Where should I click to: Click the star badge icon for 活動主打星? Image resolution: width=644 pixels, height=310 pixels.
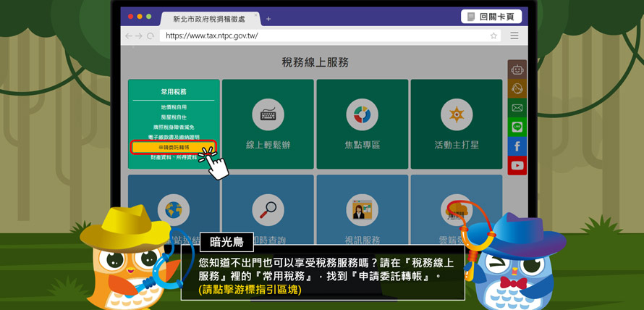click(x=457, y=114)
